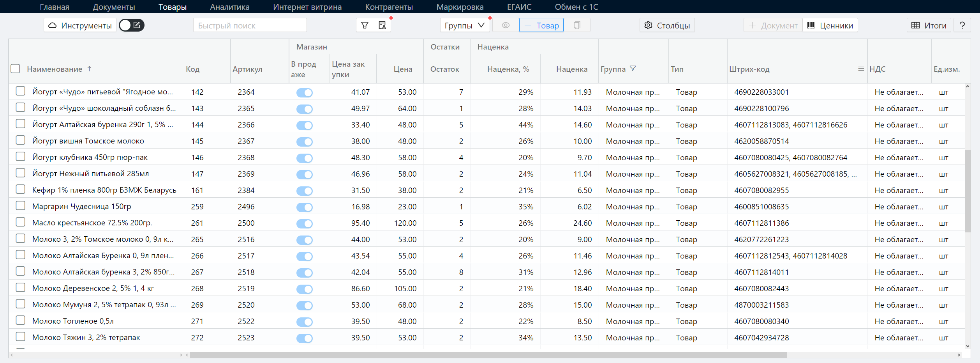Open the ЕГАИС menu

pyautogui.click(x=519, y=7)
